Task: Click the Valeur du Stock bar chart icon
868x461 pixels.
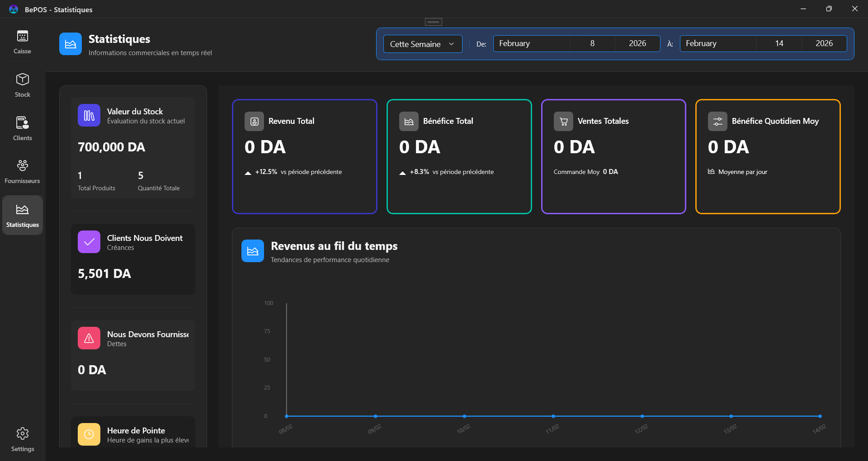Action: [x=89, y=115]
